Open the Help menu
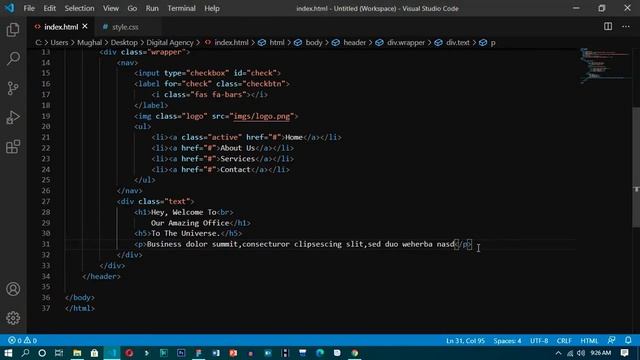 click(212, 8)
